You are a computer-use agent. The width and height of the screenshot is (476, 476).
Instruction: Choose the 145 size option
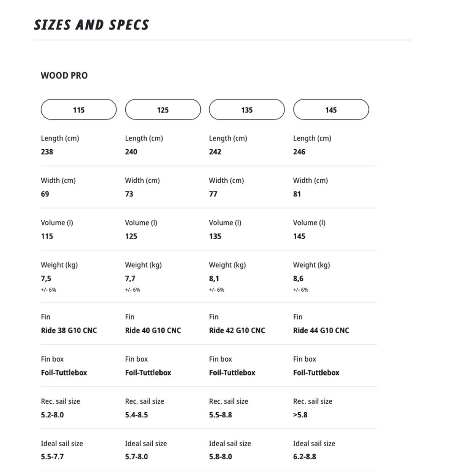point(331,110)
